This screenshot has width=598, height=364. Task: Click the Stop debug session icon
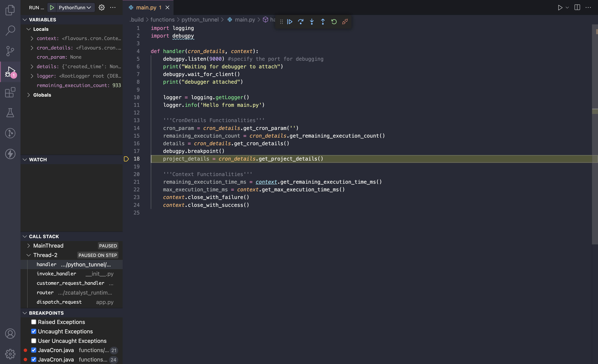pos(345,21)
